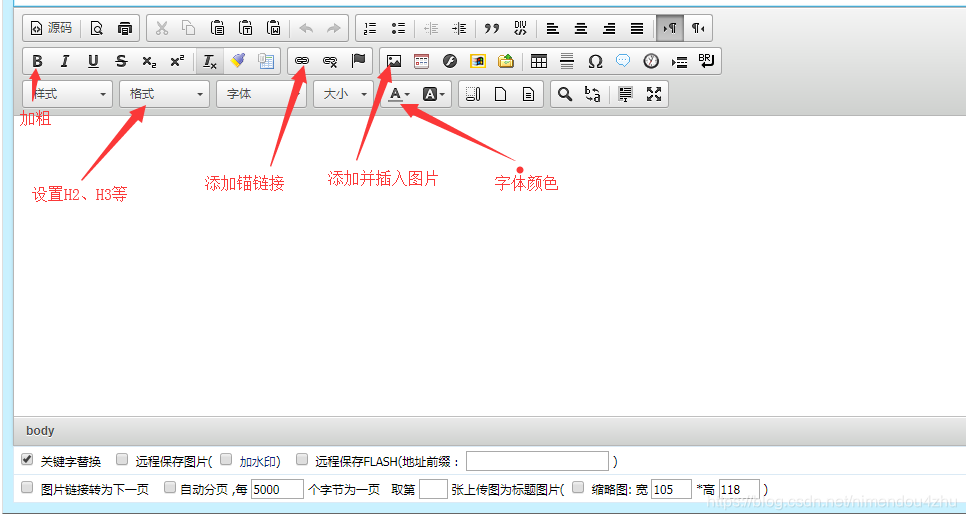Click the Flash insert icon
This screenshot has height=520, width=966.
(450, 61)
